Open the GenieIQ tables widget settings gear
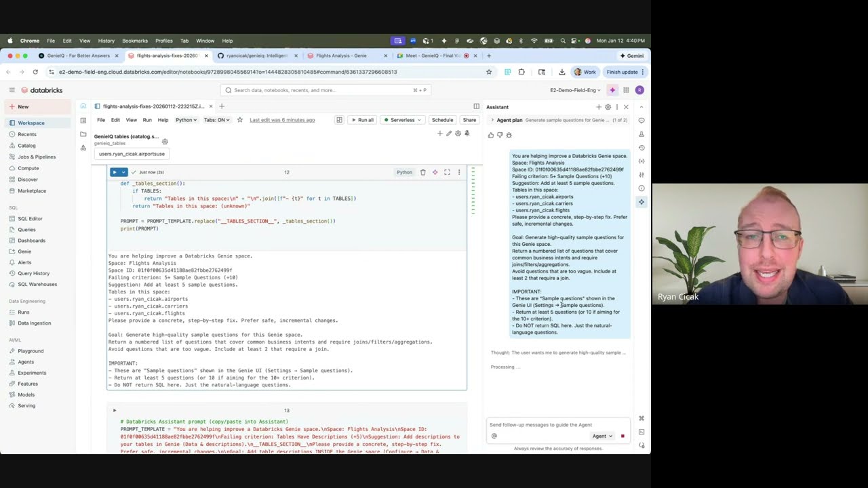Viewport: 868px width, 488px height. (165, 142)
